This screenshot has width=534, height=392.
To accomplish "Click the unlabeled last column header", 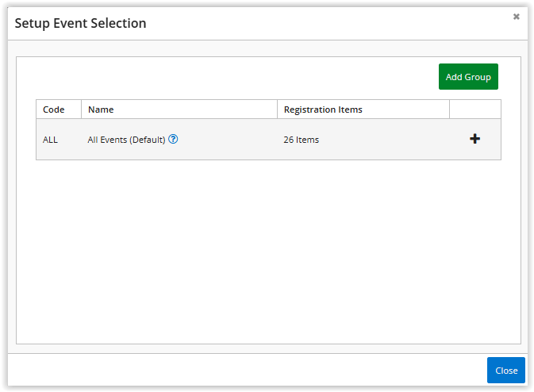I will tap(474, 110).
